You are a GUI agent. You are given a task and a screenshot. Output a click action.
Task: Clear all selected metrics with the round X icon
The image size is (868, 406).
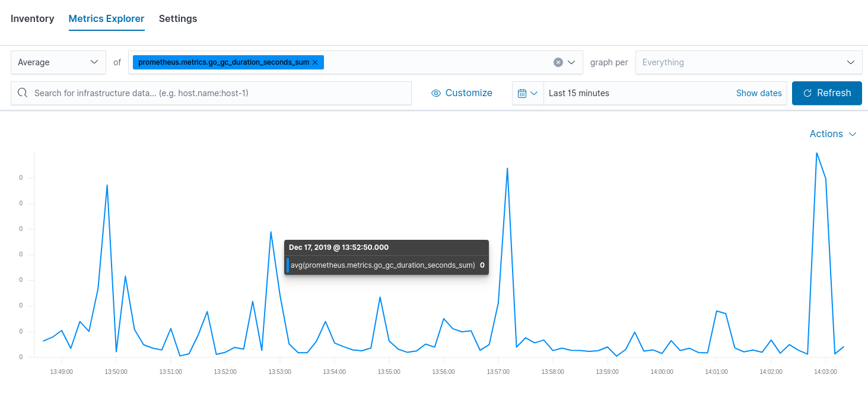558,62
